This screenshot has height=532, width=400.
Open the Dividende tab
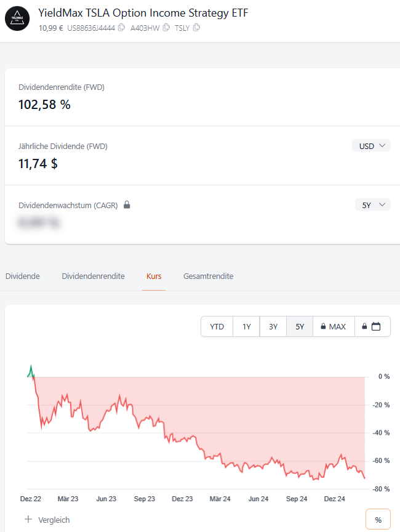[x=22, y=276]
